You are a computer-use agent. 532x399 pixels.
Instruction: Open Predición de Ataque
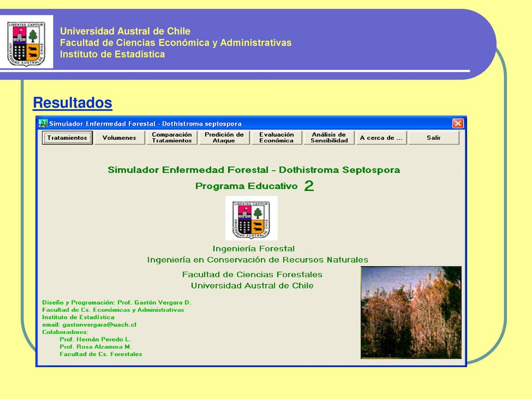(x=224, y=138)
